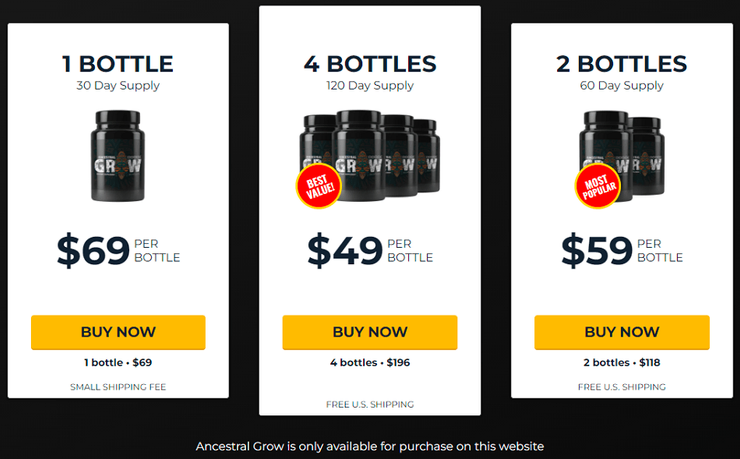Viewport: 740px width, 459px height.
Task: Click the red MOST POPULAR badge
Action: (596, 187)
